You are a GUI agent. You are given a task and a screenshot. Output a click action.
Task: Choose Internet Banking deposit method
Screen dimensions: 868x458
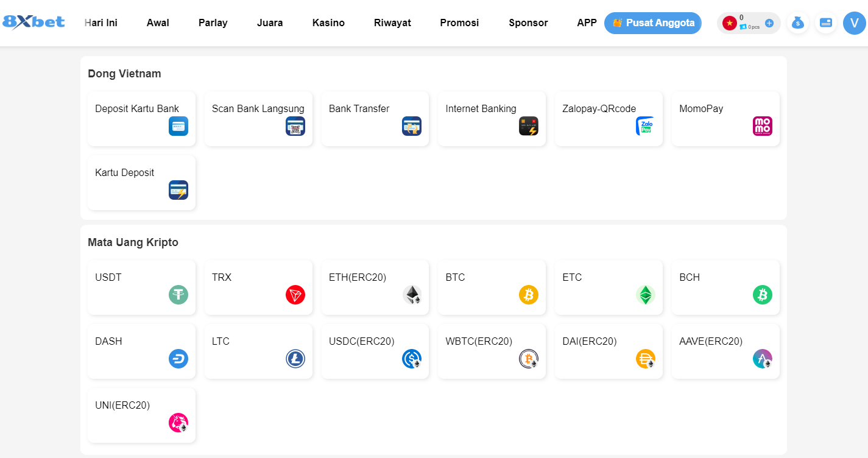tap(492, 119)
